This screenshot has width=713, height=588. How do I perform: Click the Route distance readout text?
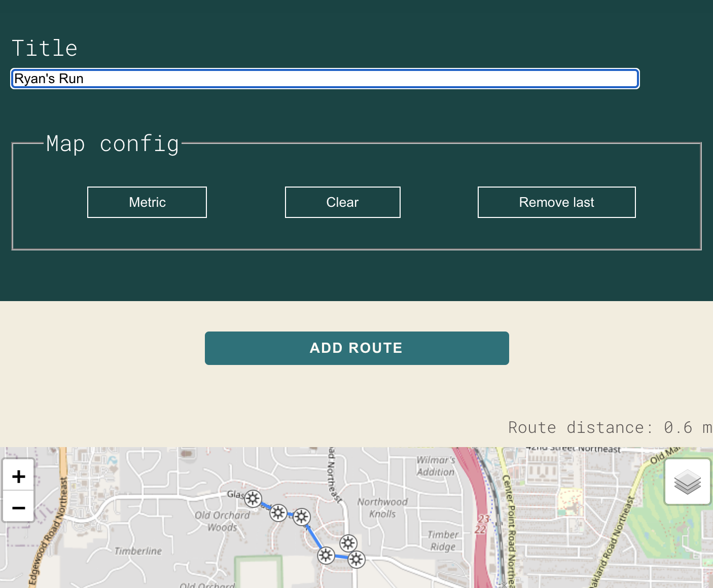tap(610, 427)
